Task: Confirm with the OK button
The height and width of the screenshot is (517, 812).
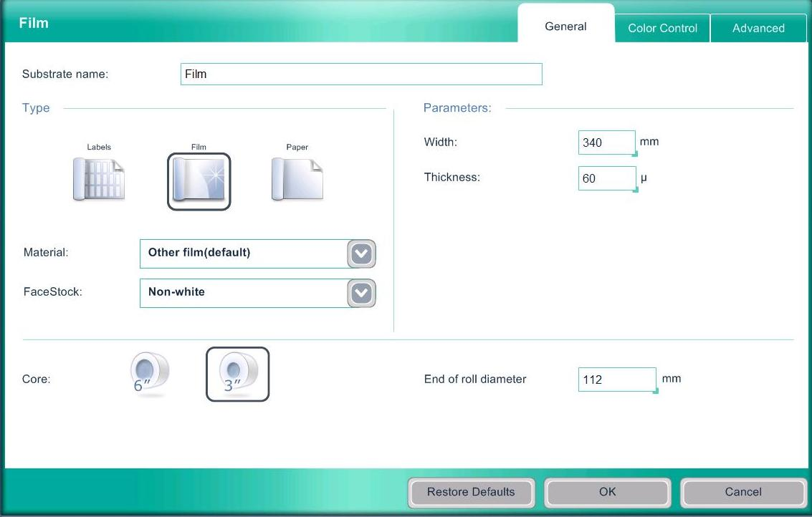Action: tap(608, 492)
